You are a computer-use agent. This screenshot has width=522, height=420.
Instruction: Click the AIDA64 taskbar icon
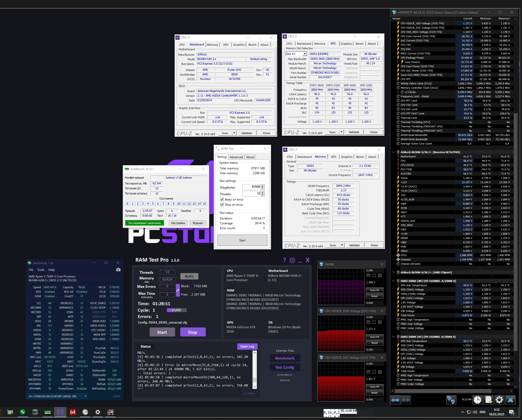(73, 412)
